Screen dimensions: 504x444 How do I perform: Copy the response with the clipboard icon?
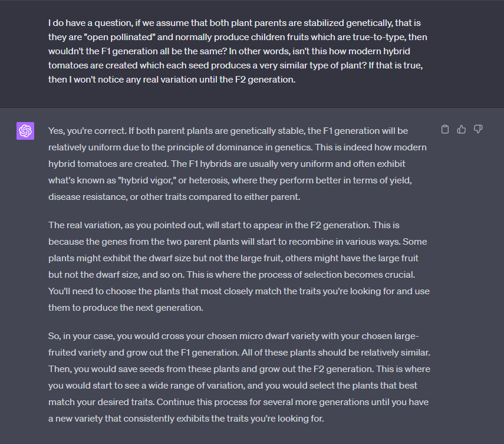click(x=445, y=129)
